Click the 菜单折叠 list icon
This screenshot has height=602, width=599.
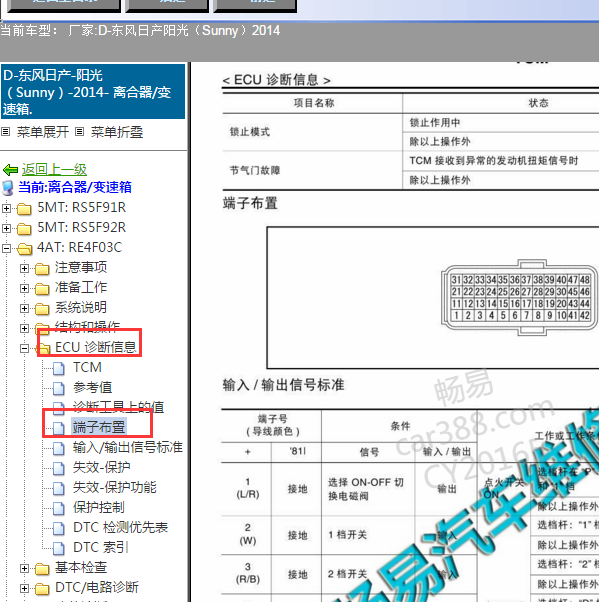[x=79, y=132]
